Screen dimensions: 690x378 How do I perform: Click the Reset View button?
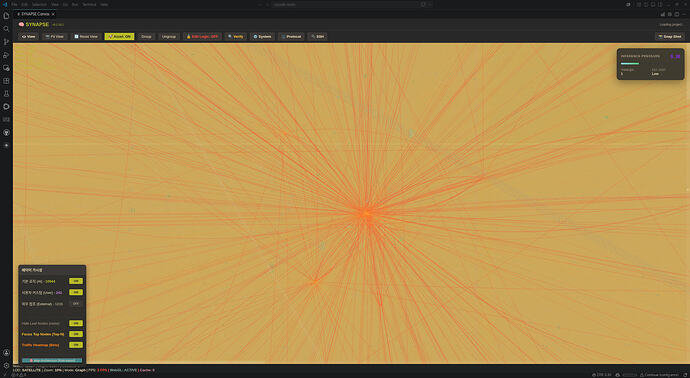point(86,37)
